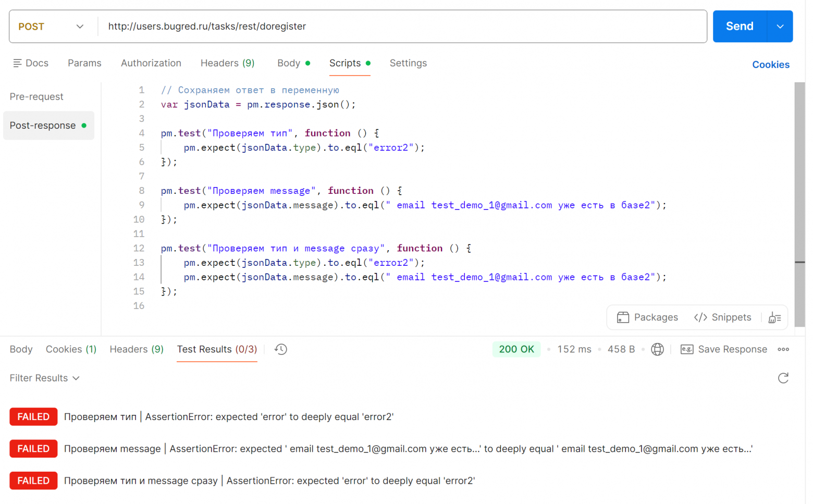
Task: Open the Packages panel
Action: coord(647,317)
